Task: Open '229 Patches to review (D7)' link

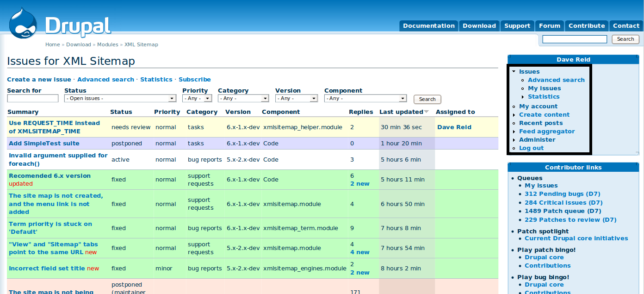Action: coord(570,220)
